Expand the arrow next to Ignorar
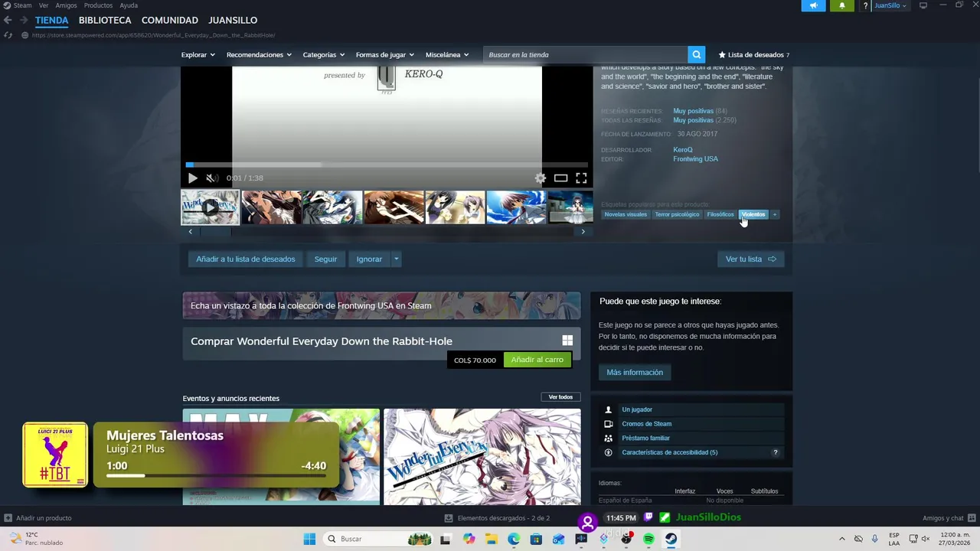980x551 pixels. (396, 259)
